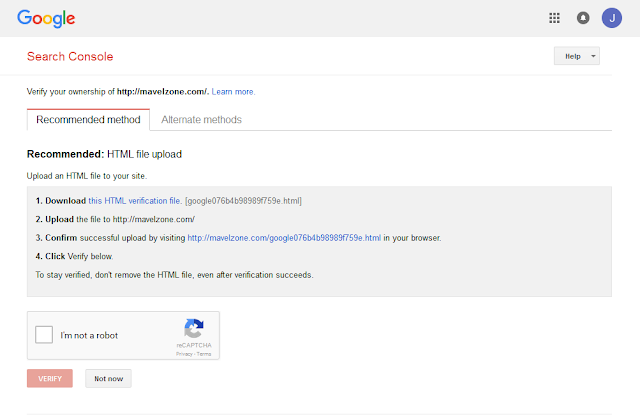640x417 pixels.
Task: Expand the Help dropdown menu
Action: [577, 56]
